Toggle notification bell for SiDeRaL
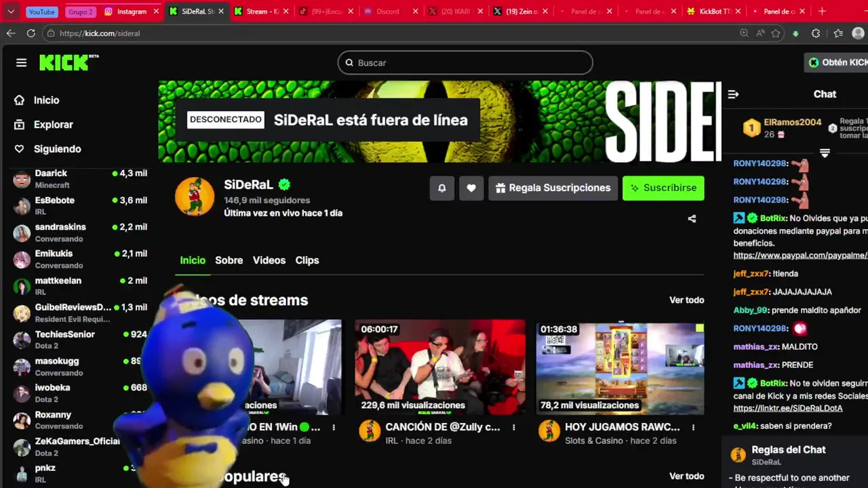Image resolution: width=868 pixels, height=488 pixels. click(x=441, y=188)
